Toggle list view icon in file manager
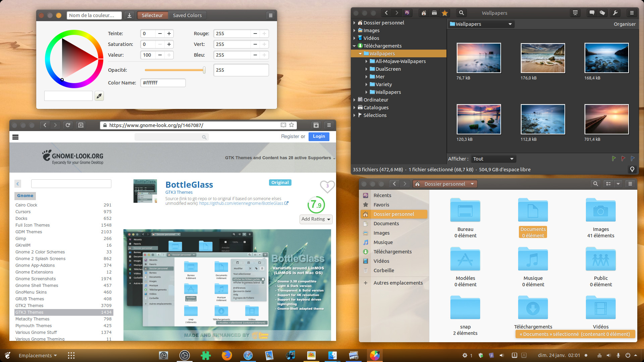Viewport: 644px width, 362px height. 608,184
